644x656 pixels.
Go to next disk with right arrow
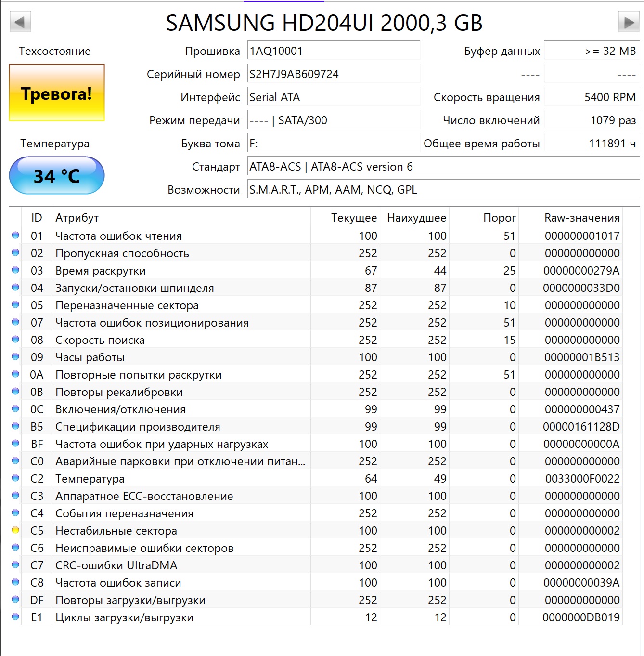coord(629,22)
